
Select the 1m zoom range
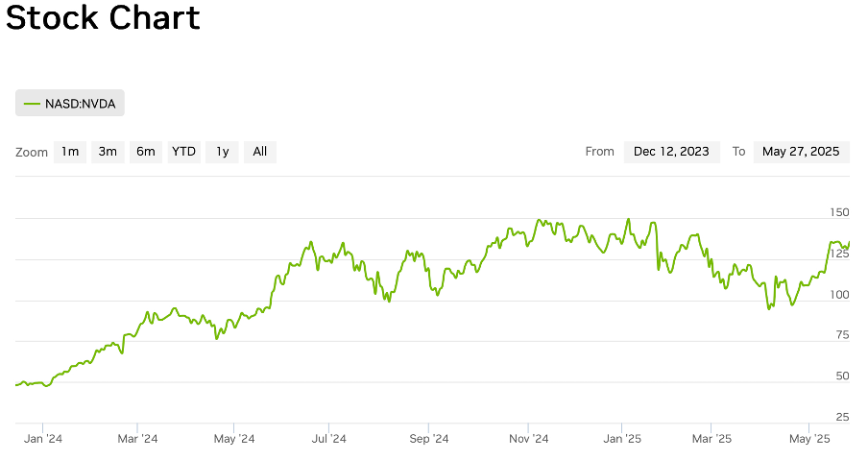[70, 152]
